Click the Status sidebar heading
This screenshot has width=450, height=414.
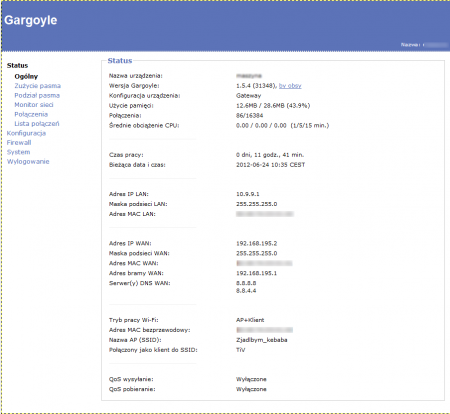point(17,65)
